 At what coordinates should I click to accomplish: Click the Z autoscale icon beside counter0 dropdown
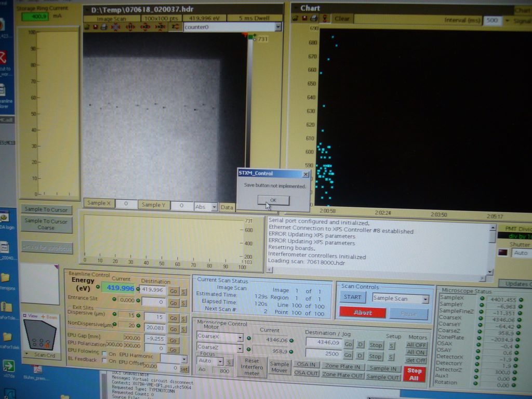click(175, 27)
